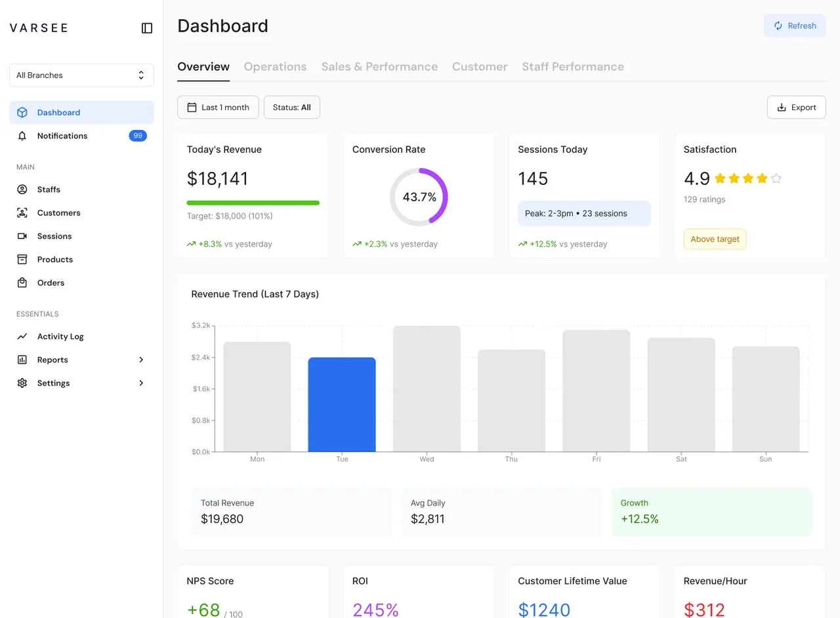Collapse the sidebar with the panel icon
Screen dimensions: 840x618
coord(147,28)
